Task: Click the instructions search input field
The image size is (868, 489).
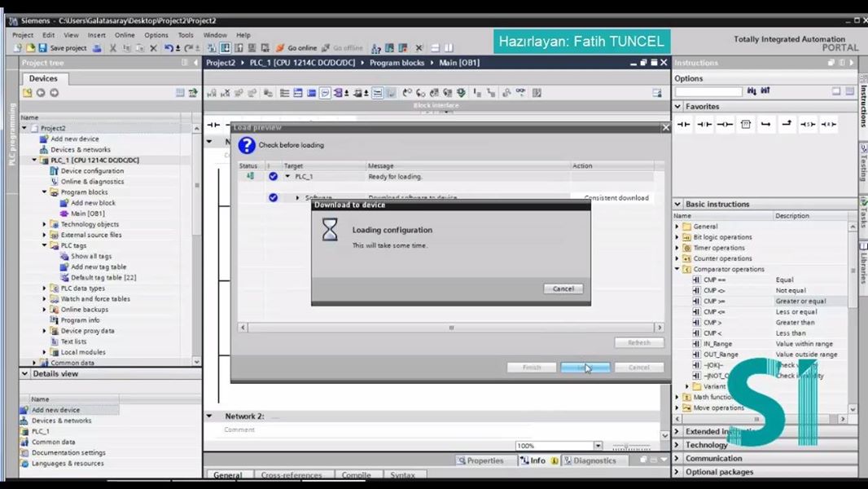Action: click(708, 91)
